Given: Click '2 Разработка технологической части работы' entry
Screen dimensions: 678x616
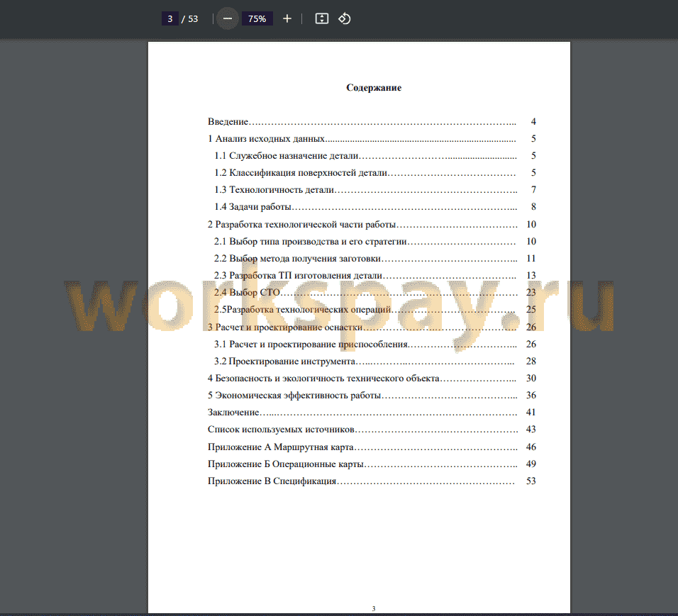Looking at the screenshot, I should (x=372, y=224).
